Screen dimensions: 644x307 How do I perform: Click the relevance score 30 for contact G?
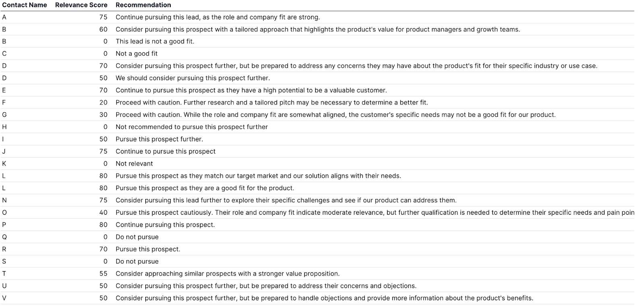click(103, 115)
